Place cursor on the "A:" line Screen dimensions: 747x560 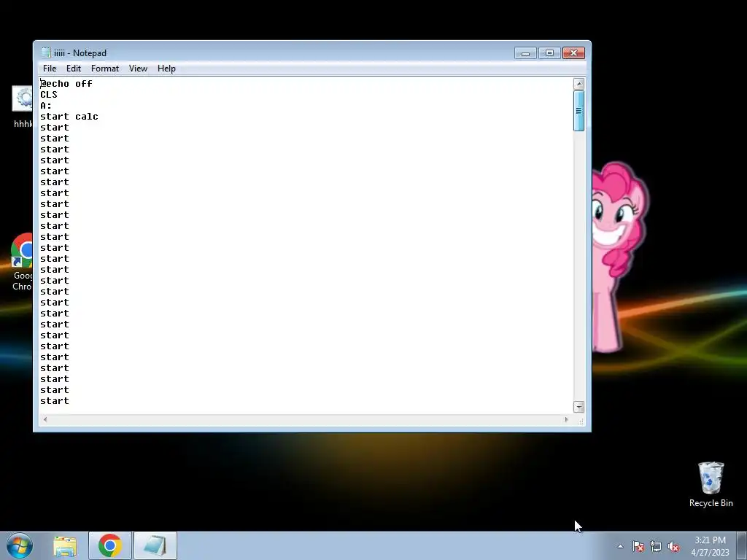(x=46, y=106)
